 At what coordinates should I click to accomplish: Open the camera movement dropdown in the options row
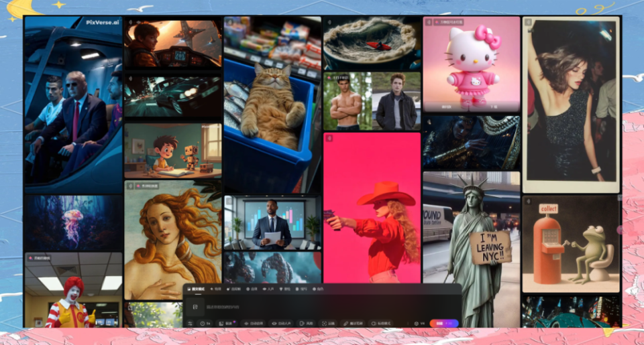[328, 324]
